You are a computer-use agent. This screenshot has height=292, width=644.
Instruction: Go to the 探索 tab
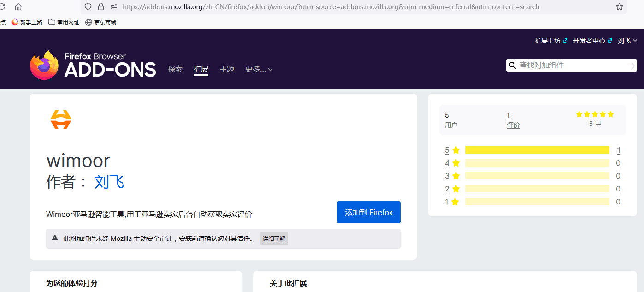click(175, 69)
